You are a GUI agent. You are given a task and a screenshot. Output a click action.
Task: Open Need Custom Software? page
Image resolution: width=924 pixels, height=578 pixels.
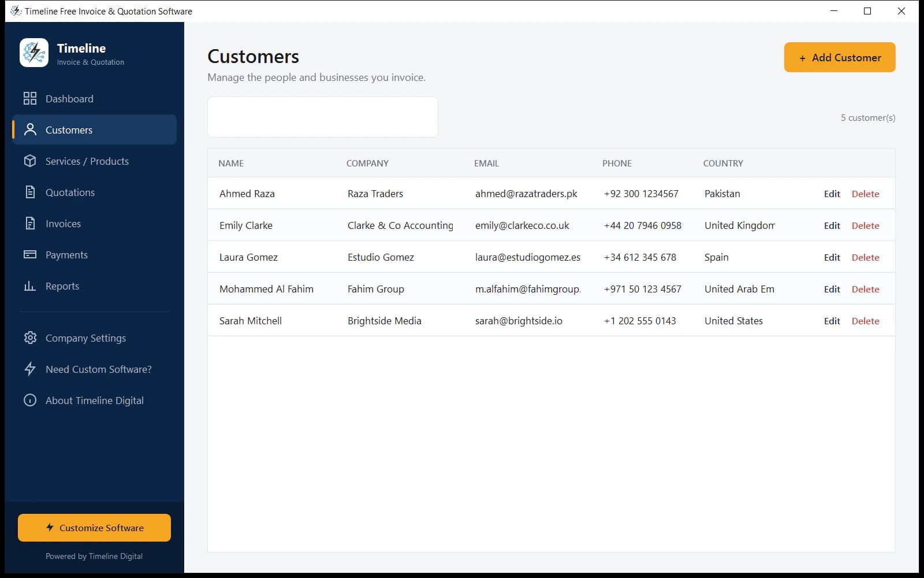[94, 369]
